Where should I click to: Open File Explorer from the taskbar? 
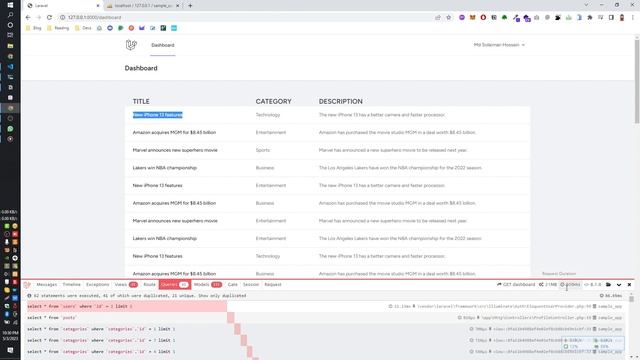click(x=10, y=46)
